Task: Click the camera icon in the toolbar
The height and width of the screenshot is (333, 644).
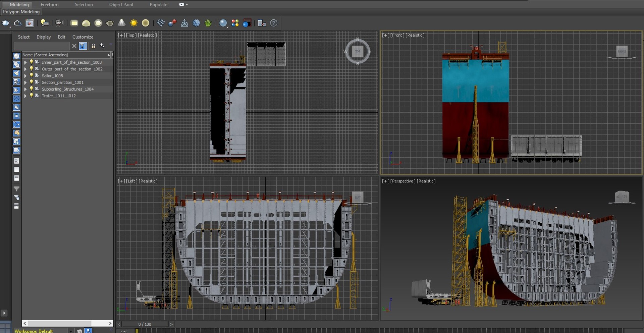Action: 59,23
